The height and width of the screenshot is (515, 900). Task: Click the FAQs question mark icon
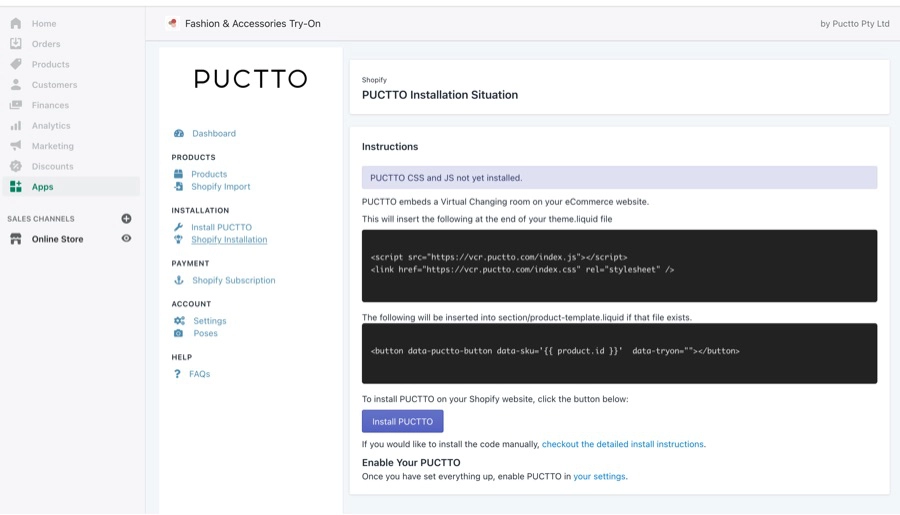(177, 374)
